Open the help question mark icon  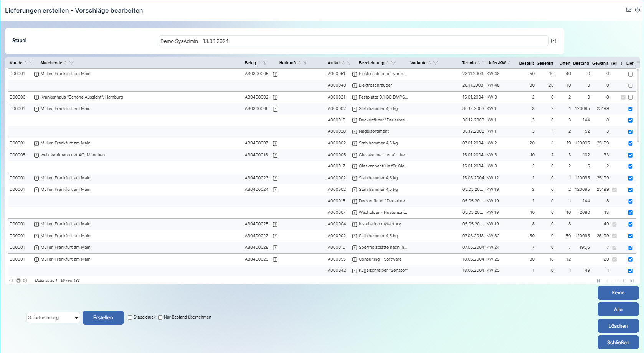(637, 10)
